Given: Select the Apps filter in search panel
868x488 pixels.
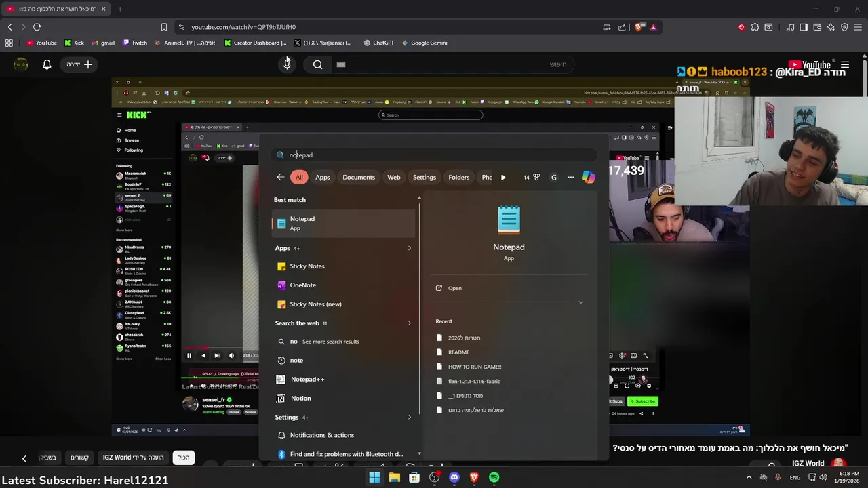Looking at the screenshot, I should pyautogui.click(x=323, y=177).
